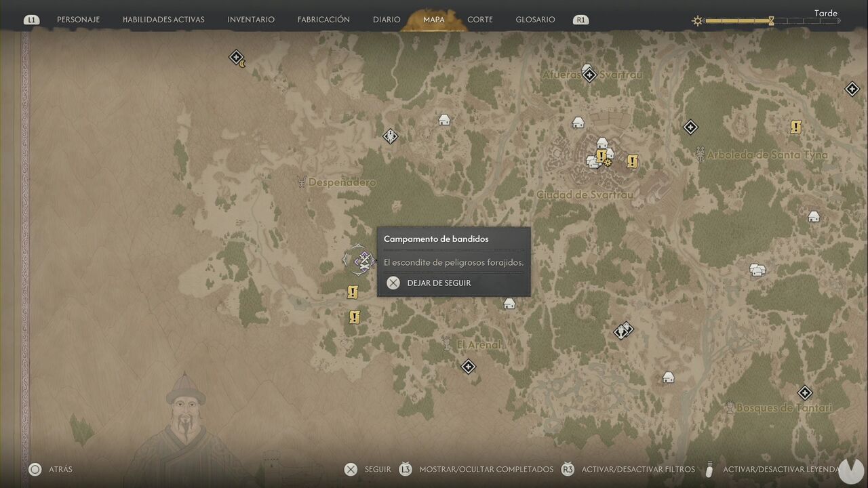Select the double diamond marker south of Svartrau
The width and height of the screenshot is (868, 488).
click(623, 331)
